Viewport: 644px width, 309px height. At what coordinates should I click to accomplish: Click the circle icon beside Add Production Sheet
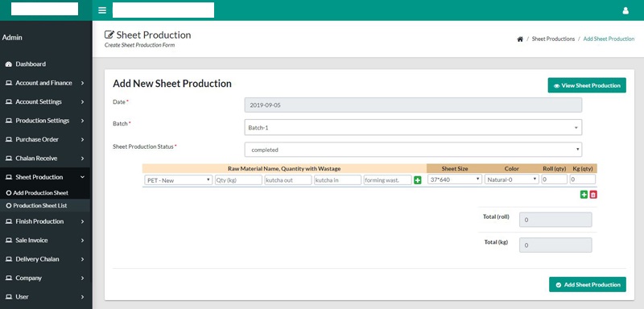9,193
